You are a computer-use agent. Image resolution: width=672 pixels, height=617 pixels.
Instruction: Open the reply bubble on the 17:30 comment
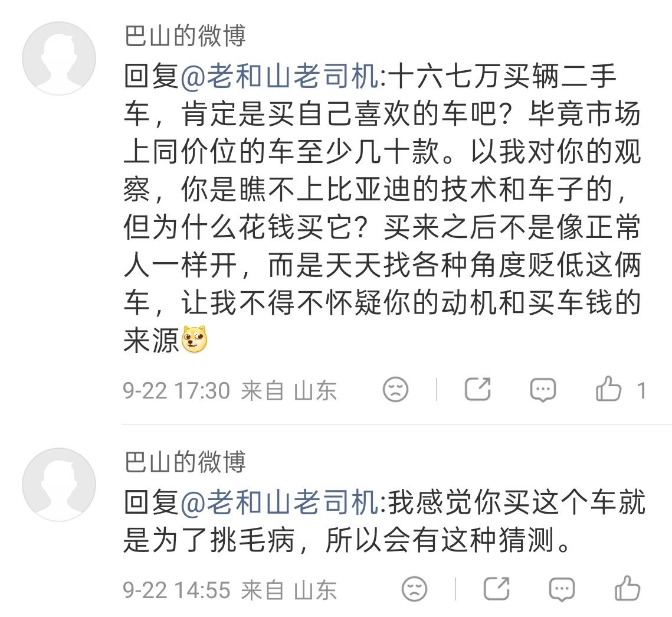click(543, 389)
